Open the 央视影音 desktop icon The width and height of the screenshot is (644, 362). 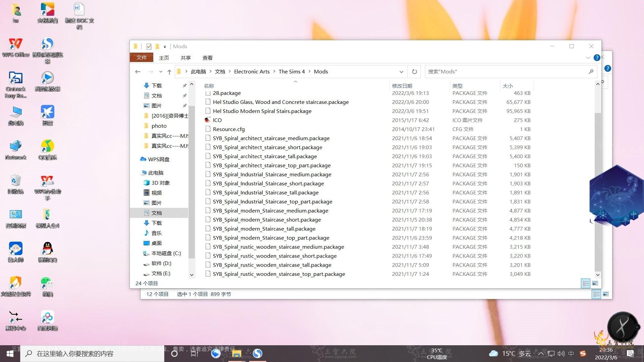pyautogui.click(x=47, y=13)
